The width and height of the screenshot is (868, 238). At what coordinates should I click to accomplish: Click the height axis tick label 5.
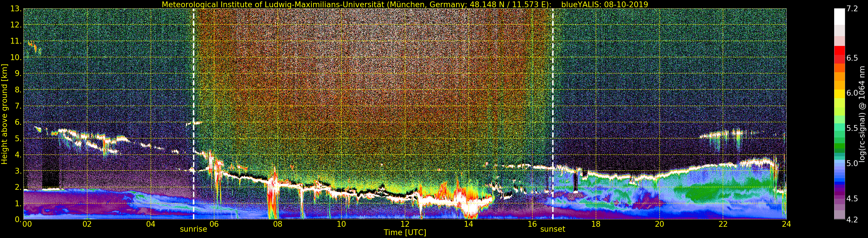point(18,138)
